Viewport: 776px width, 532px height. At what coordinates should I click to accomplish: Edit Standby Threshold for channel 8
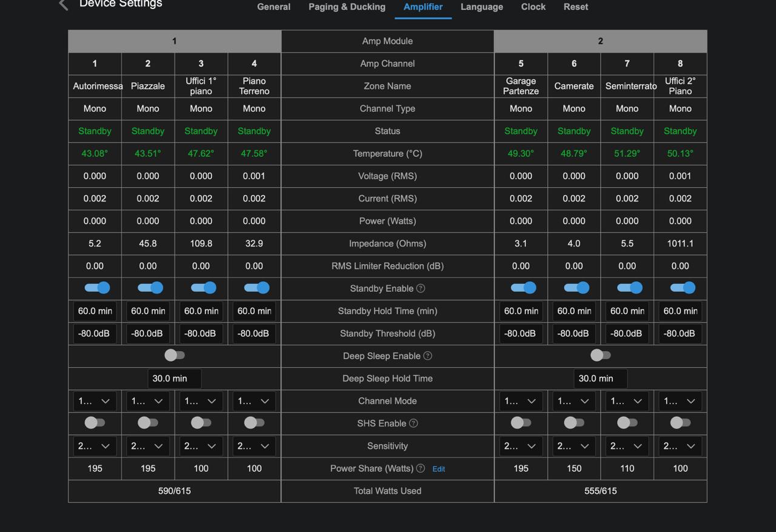pyautogui.click(x=680, y=333)
